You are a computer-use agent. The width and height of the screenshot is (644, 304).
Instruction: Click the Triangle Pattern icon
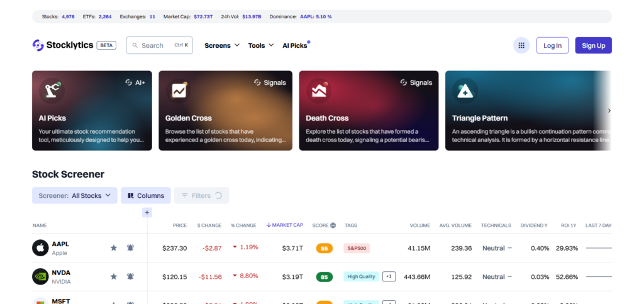465,90
